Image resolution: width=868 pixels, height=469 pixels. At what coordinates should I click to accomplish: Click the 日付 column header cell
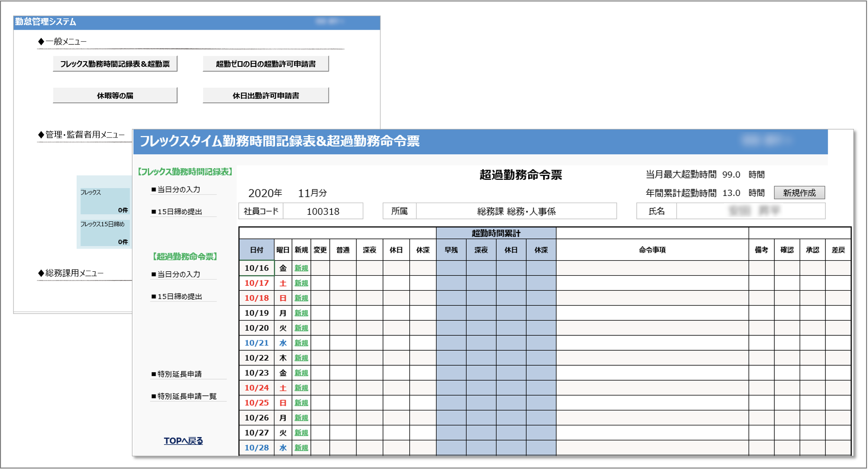257,250
